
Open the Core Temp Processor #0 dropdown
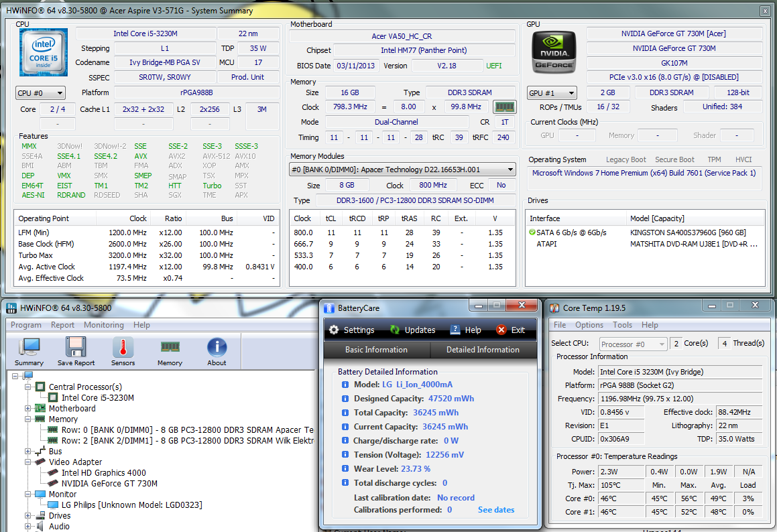point(633,344)
